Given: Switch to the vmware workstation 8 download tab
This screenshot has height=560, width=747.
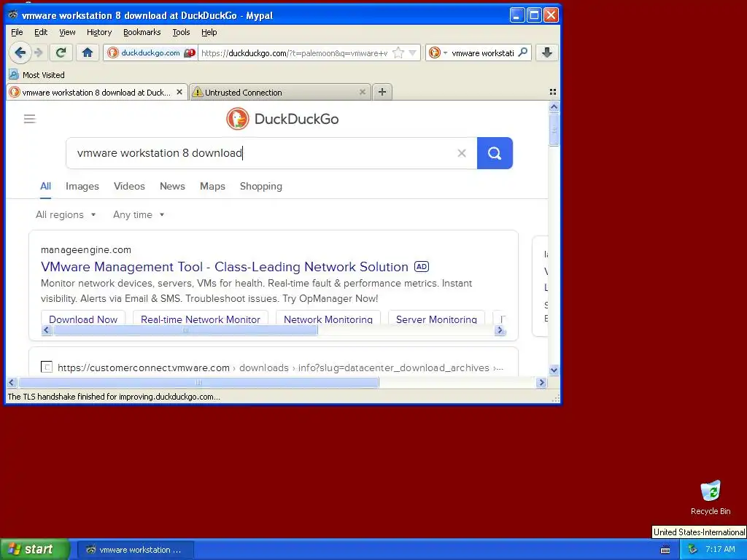Looking at the screenshot, I should pyautogui.click(x=97, y=93).
